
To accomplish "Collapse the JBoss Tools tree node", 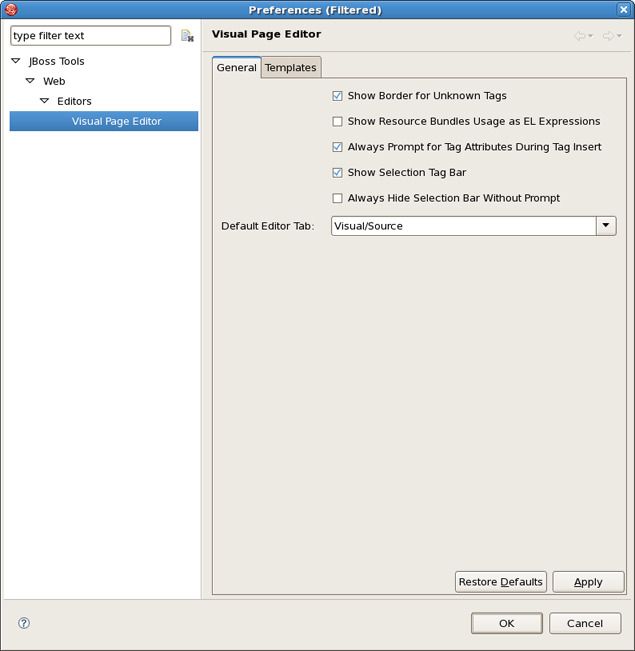I will [16, 61].
